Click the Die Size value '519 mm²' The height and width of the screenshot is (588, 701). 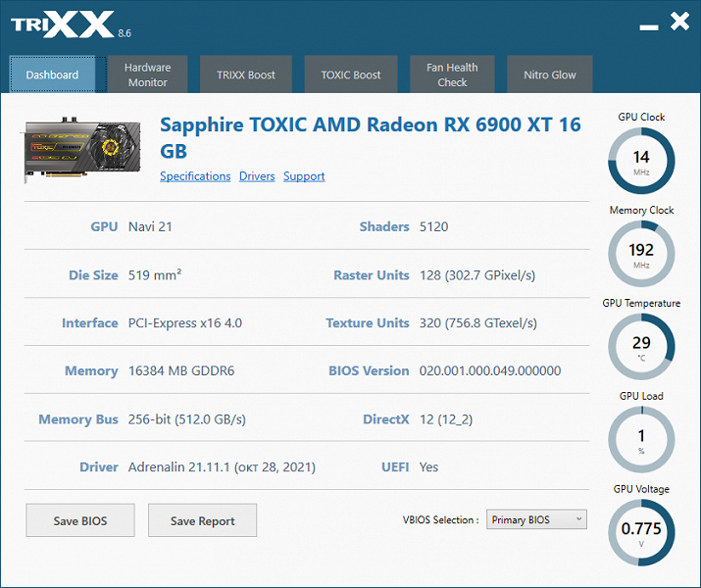coord(155,274)
